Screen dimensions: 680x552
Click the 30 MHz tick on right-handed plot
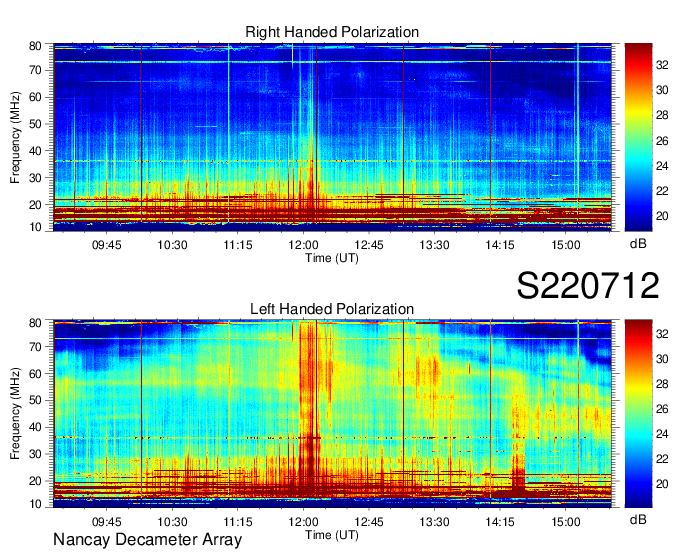(35, 178)
